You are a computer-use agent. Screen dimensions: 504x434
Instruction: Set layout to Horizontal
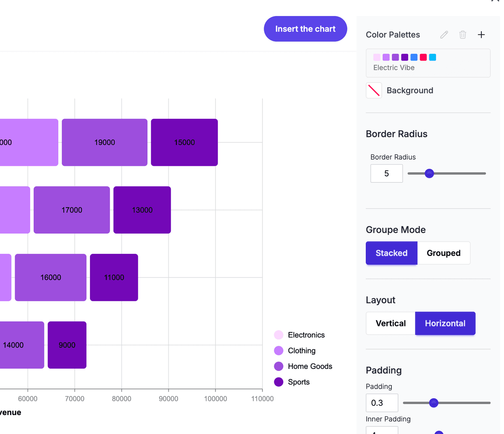(445, 323)
